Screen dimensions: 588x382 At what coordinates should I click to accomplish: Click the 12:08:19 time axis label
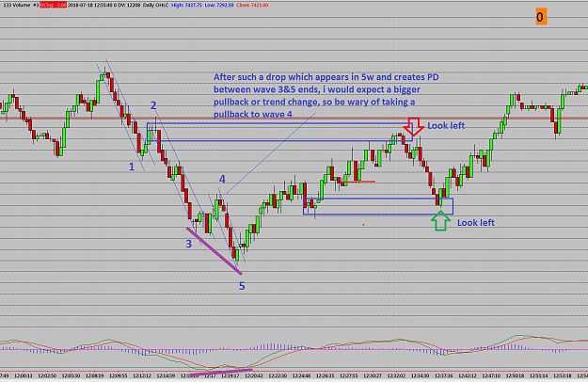coord(94,375)
